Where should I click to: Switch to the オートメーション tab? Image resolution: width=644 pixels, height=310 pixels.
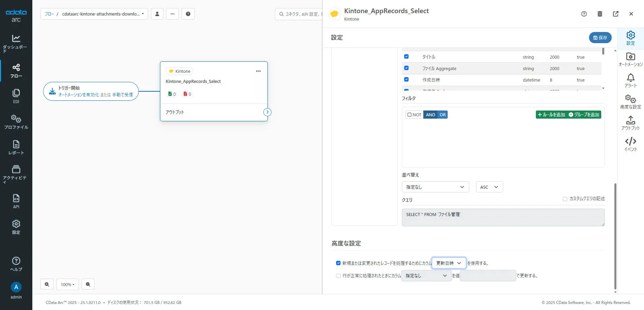click(x=630, y=59)
